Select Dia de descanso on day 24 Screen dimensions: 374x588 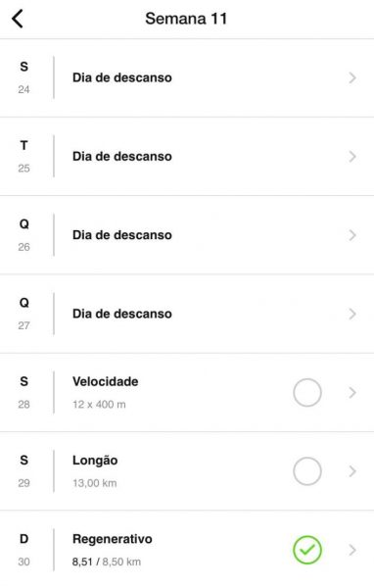point(122,77)
